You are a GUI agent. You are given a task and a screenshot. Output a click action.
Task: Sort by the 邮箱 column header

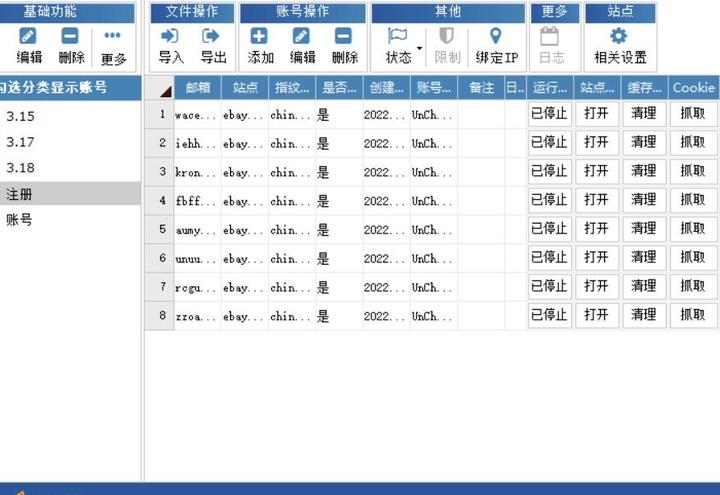198,88
